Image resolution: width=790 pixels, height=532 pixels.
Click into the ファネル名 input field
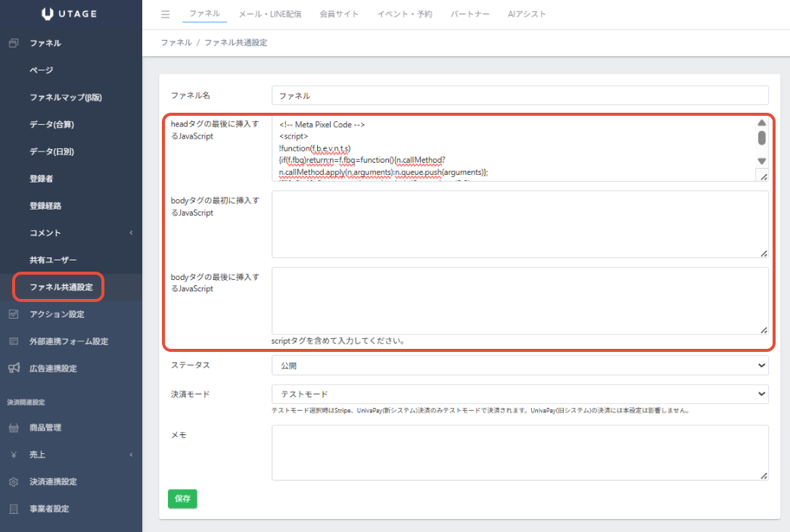click(519, 96)
